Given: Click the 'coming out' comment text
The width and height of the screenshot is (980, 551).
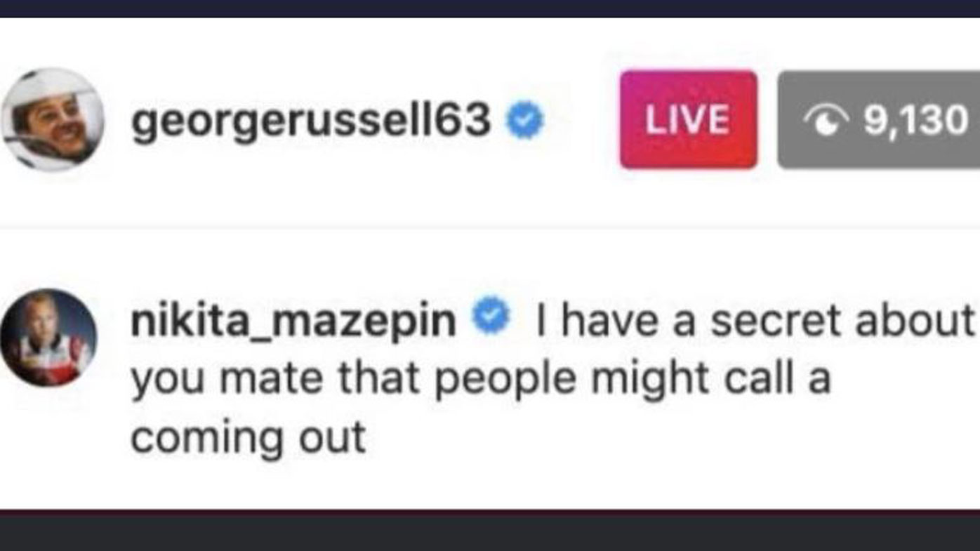Looking at the screenshot, I should point(248,437).
